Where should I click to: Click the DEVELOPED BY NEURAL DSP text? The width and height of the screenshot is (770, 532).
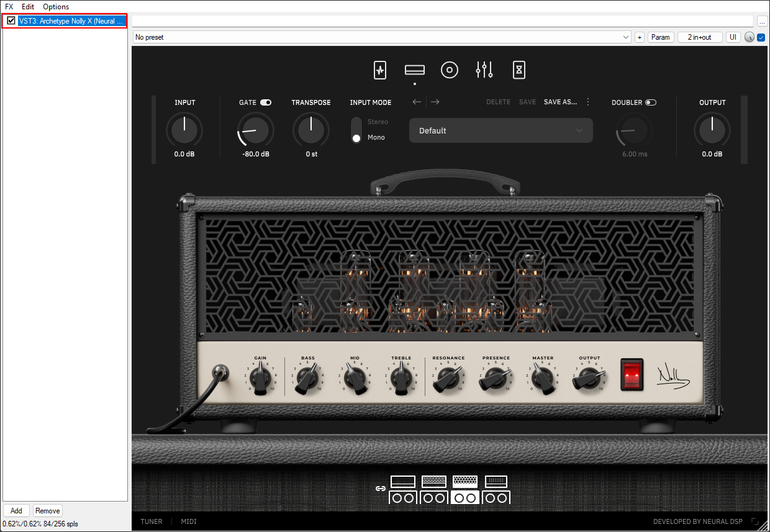698,522
